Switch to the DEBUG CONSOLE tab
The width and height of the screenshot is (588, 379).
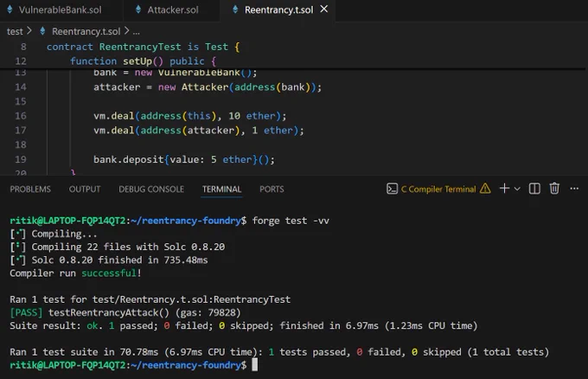(151, 189)
